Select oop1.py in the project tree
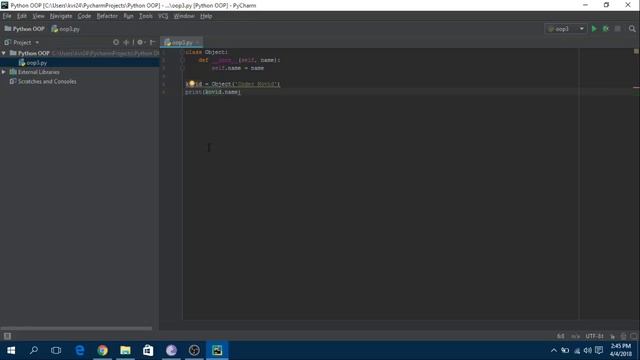Screen dimensions: 640x360 pyautogui.click(x=37, y=63)
